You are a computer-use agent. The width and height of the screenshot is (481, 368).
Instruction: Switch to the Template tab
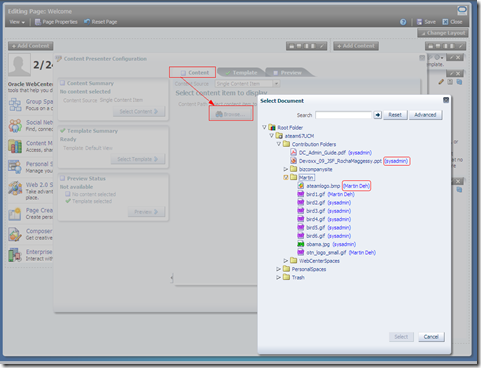(241, 72)
